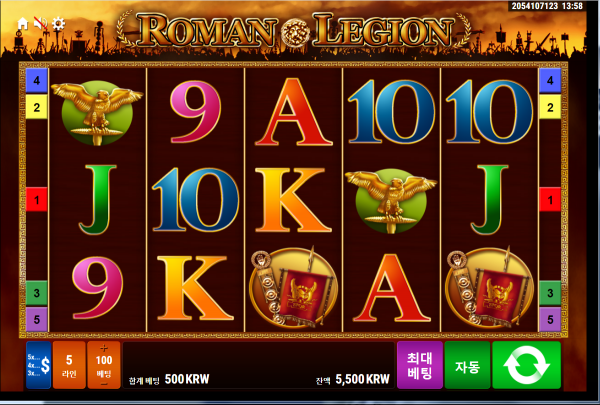Click the legion banner on fifth reel
Image resolution: width=600 pixels, height=405 pixels.
point(489,287)
